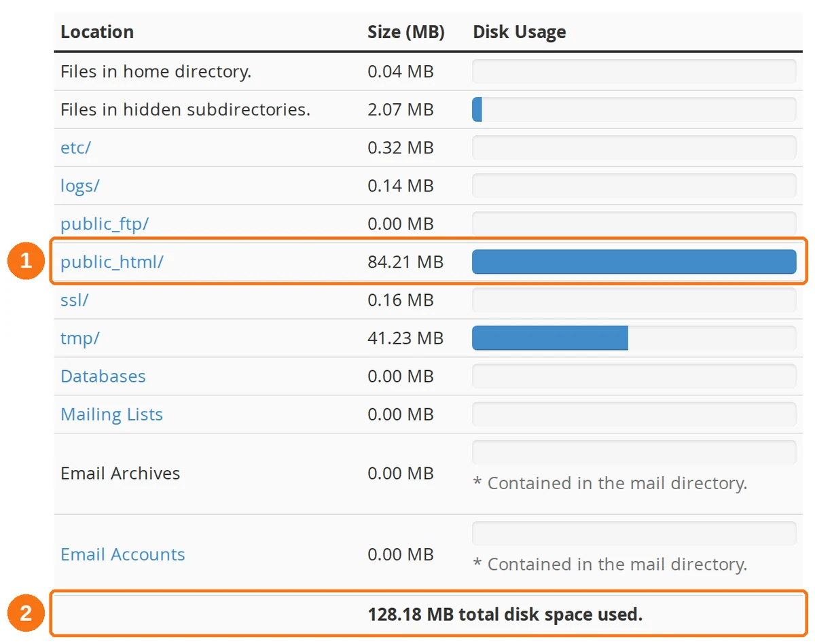This screenshot has width=815, height=644.
Task: Click the public_html/ disk usage bar
Action: tap(634, 262)
